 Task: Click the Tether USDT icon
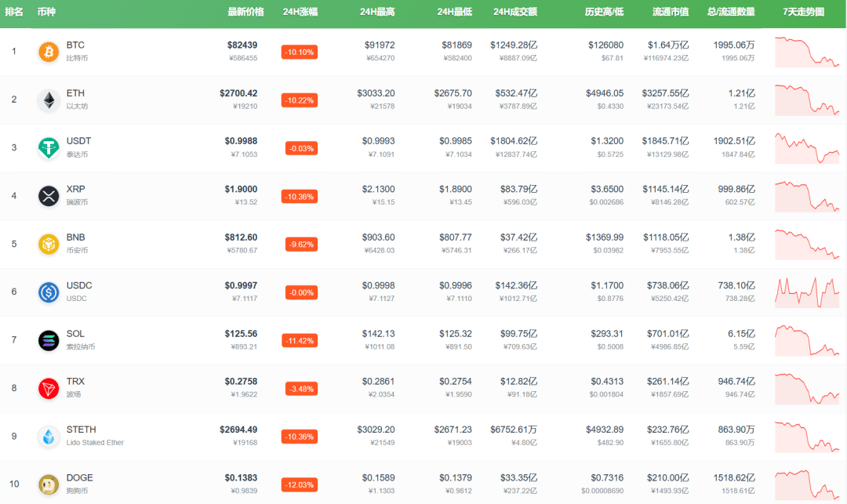point(48,147)
